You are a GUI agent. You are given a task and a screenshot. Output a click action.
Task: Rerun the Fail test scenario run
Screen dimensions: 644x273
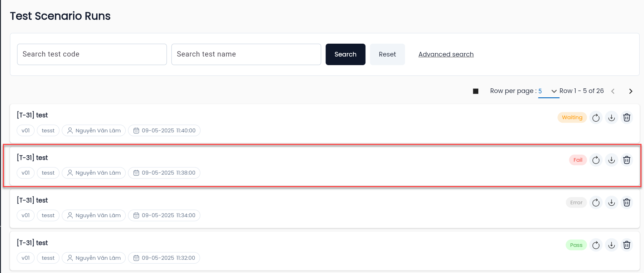(596, 160)
